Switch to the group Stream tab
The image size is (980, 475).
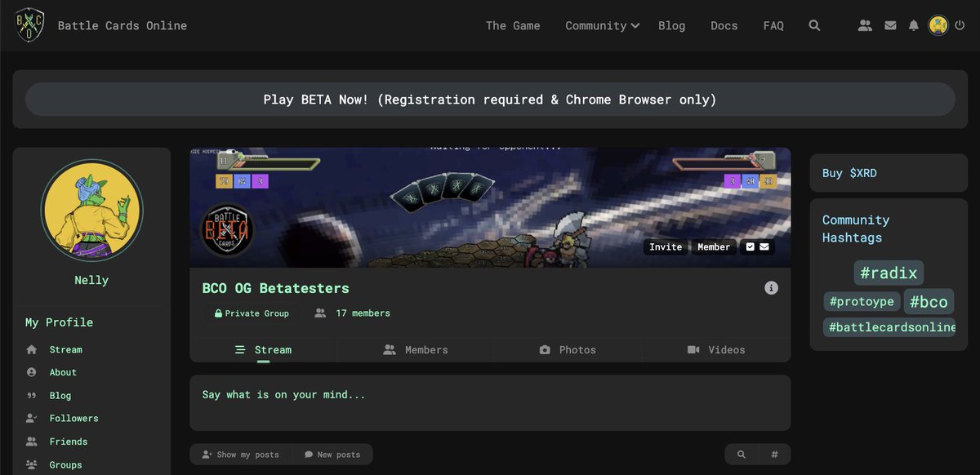click(x=263, y=349)
